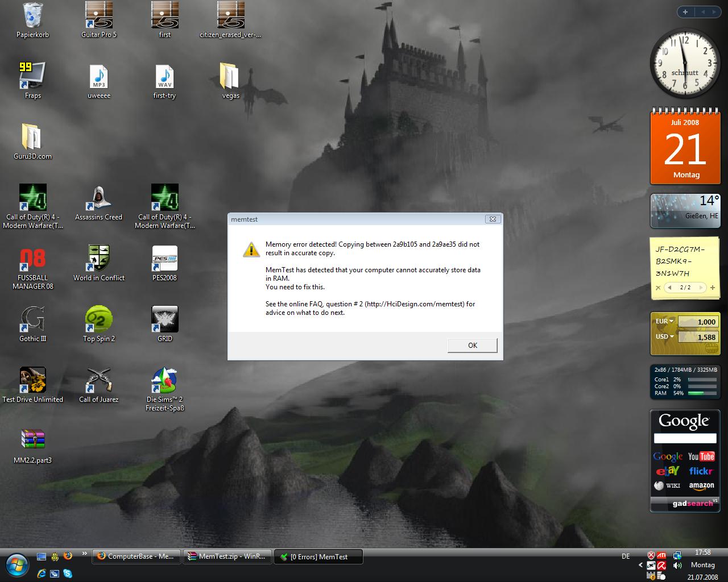Select YouTube in the gadsearch gadget
The image size is (728, 582).
pos(701,456)
